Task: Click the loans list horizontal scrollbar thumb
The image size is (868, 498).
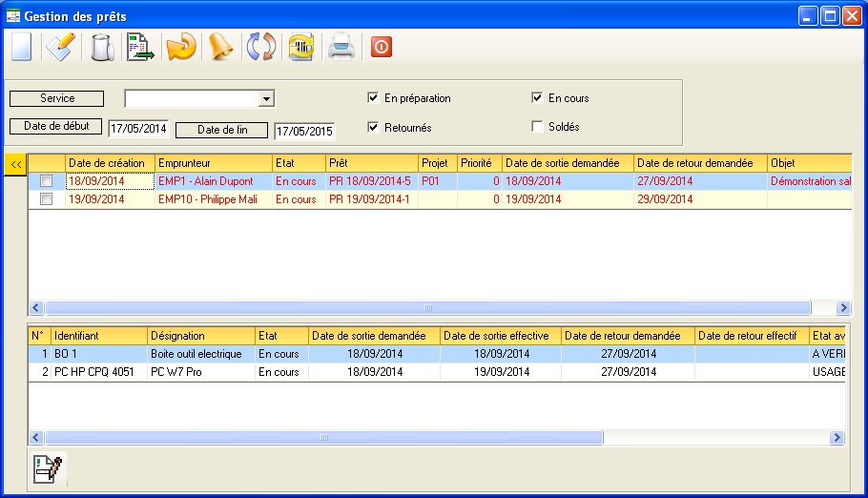Action: click(x=428, y=308)
